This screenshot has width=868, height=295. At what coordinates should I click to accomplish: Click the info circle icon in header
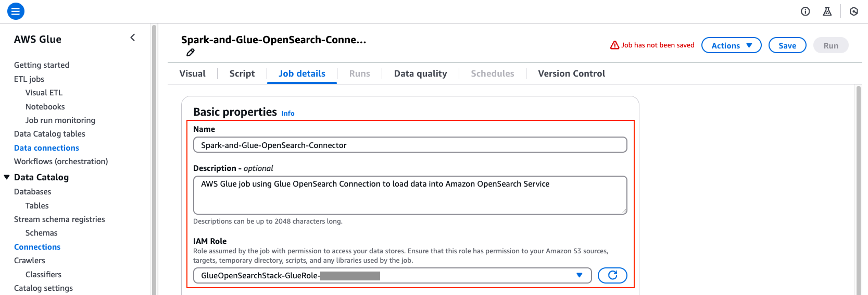(805, 11)
